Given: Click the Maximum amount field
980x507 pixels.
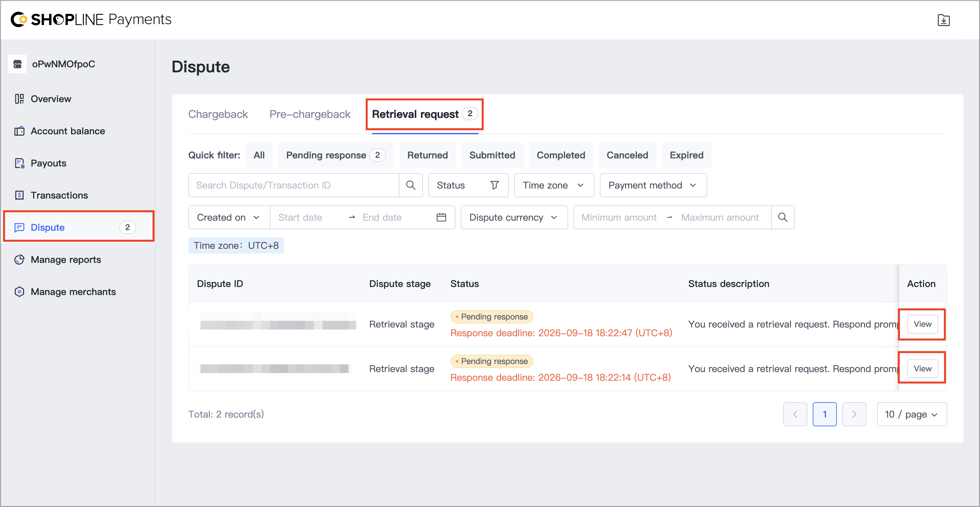Looking at the screenshot, I should pyautogui.click(x=720, y=217).
